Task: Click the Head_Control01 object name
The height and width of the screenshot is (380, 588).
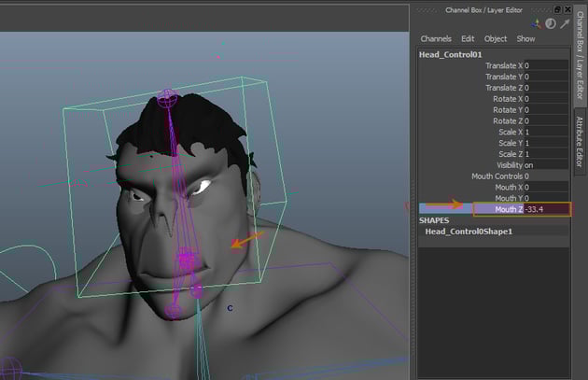Action: click(448, 54)
